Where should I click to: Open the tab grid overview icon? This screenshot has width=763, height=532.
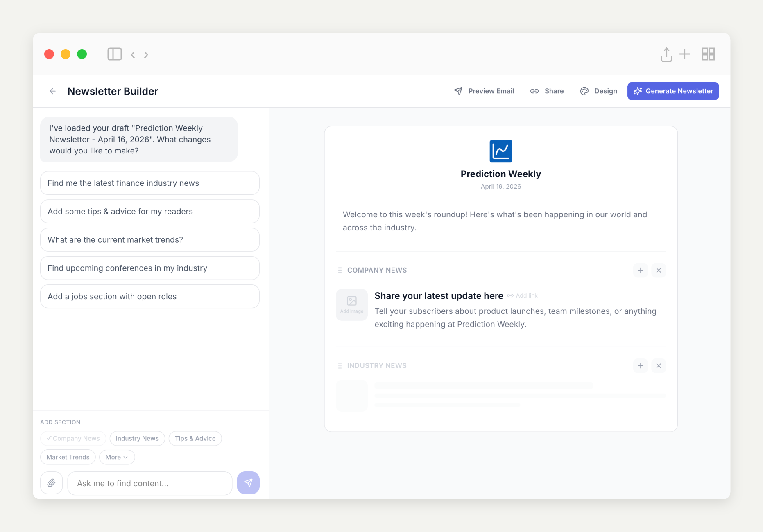(708, 54)
